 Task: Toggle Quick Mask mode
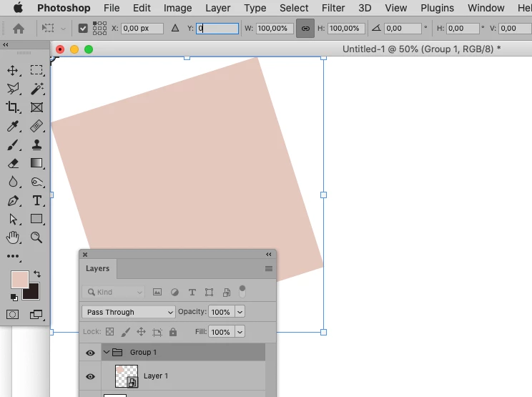pyautogui.click(x=13, y=315)
